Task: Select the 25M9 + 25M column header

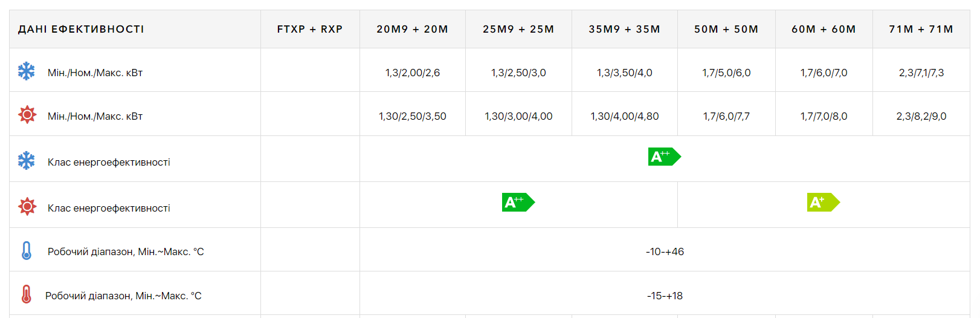Action: tap(518, 29)
